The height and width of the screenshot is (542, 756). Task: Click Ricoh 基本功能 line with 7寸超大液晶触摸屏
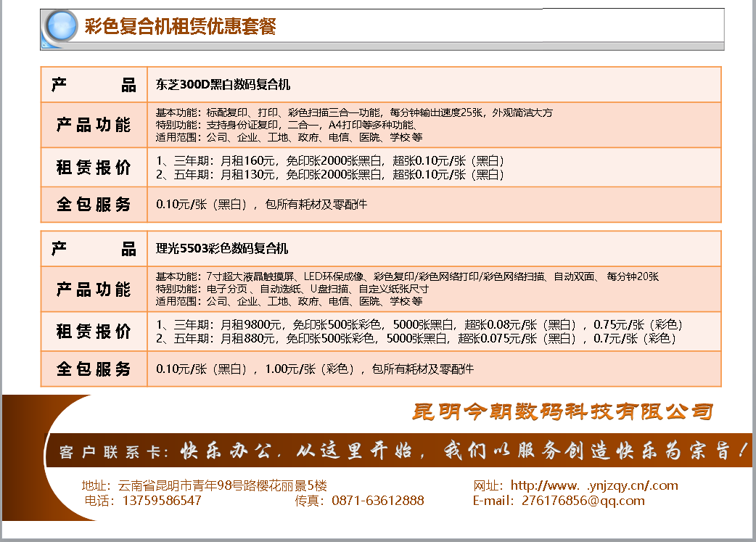tap(407, 276)
